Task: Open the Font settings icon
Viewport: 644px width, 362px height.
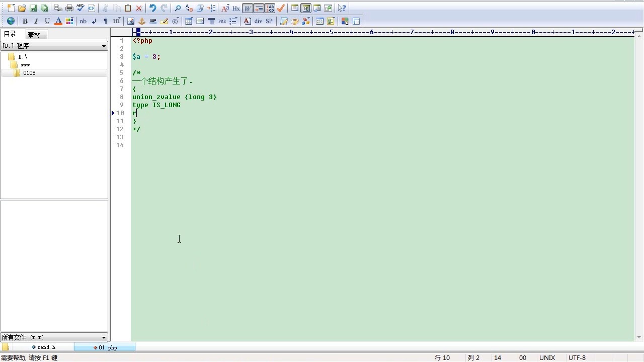Action: [225, 8]
